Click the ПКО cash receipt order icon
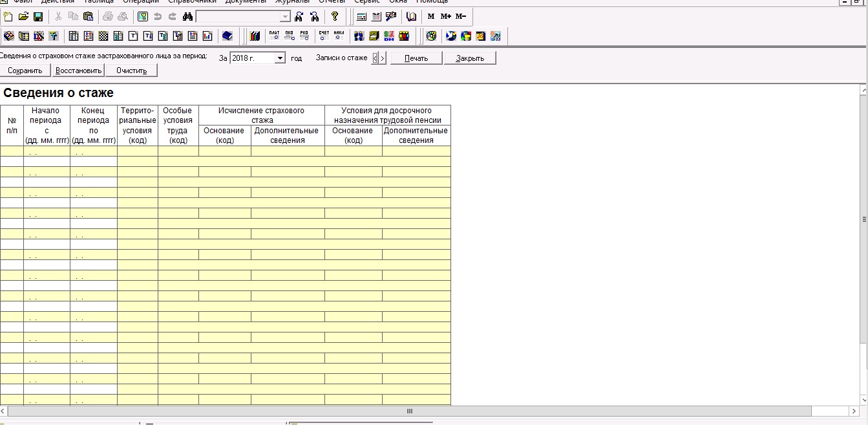This screenshot has width=868, height=425. tap(289, 36)
